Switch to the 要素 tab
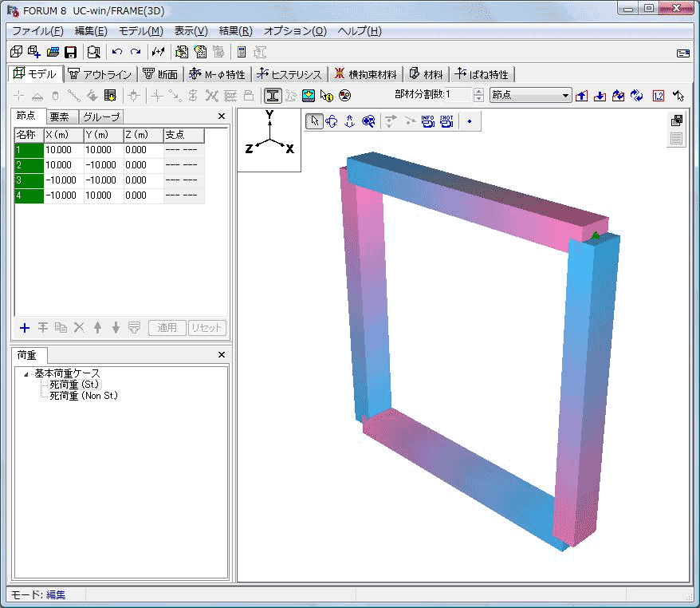 point(59,117)
